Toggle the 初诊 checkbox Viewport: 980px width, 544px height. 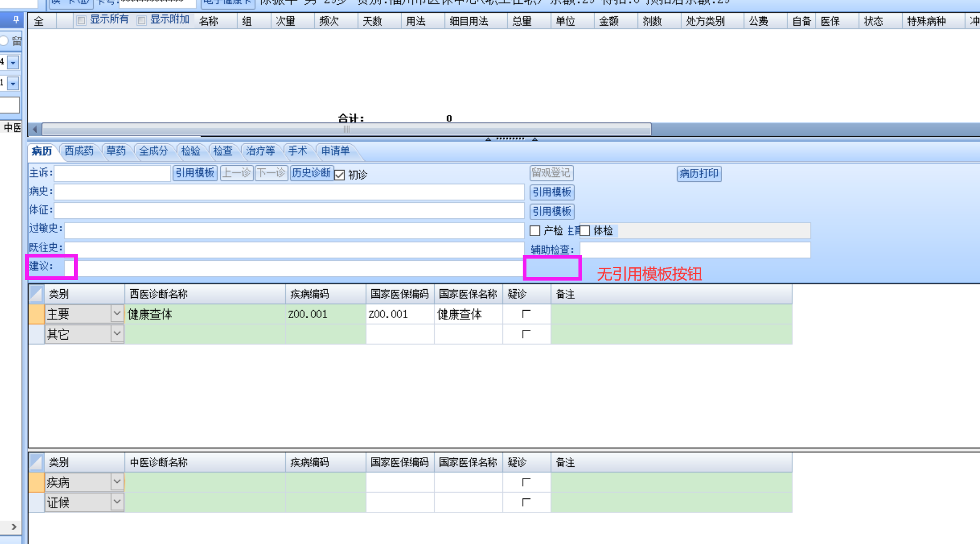(339, 175)
